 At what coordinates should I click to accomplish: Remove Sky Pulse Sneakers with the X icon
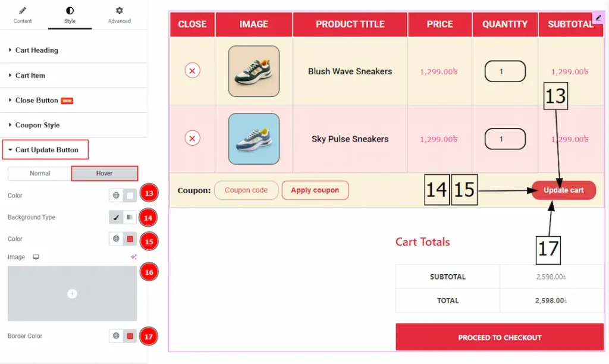[x=192, y=139]
